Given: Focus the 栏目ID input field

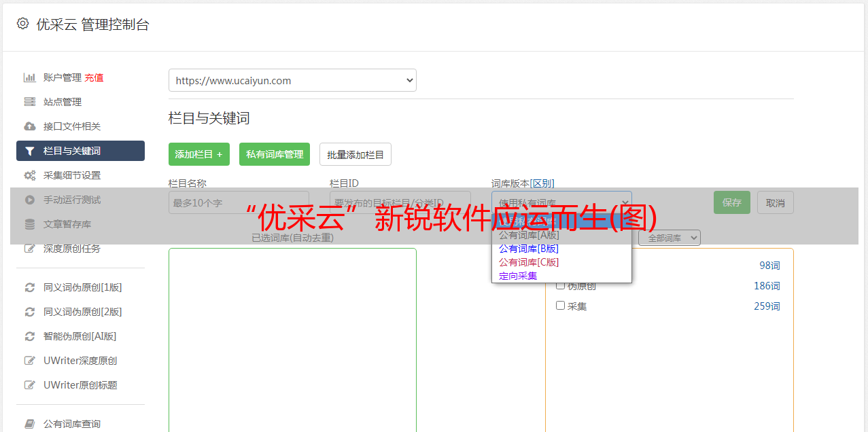Looking at the screenshot, I should (400, 202).
